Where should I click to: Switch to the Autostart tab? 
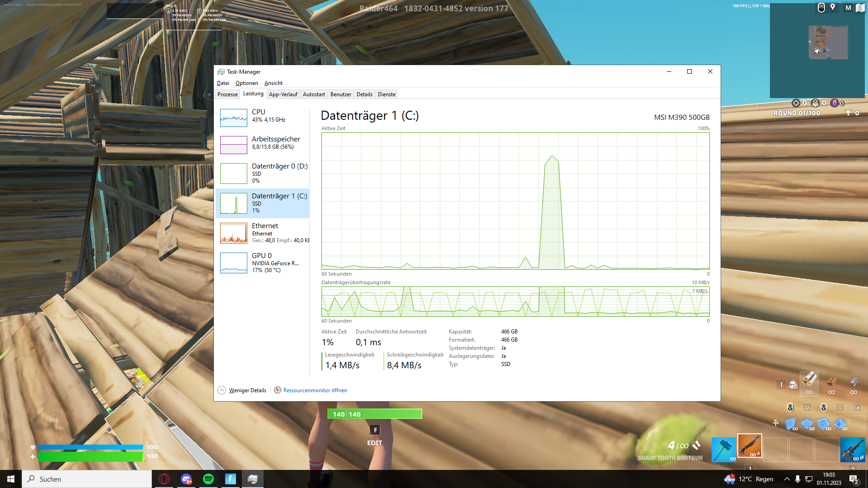pyautogui.click(x=314, y=94)
